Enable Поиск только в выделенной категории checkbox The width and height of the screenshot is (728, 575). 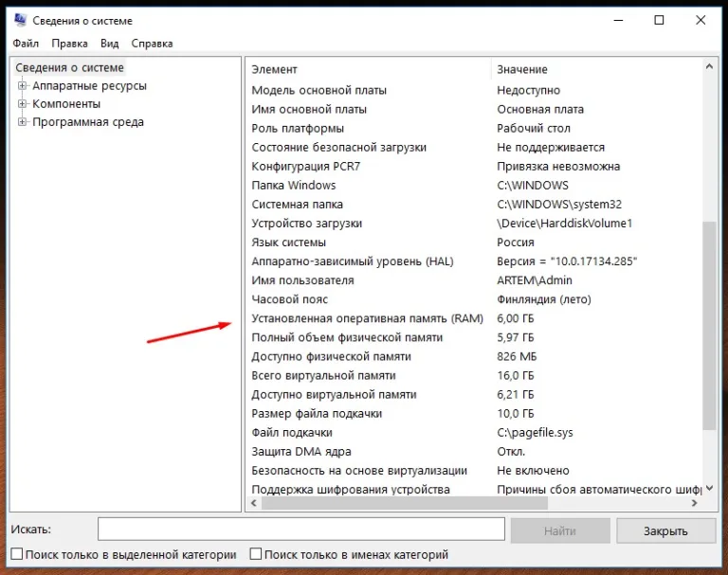[17, 553]
